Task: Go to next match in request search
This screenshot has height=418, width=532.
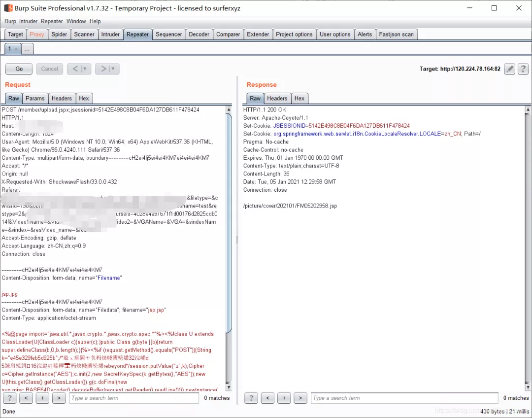Action: [x=59, y=398]
